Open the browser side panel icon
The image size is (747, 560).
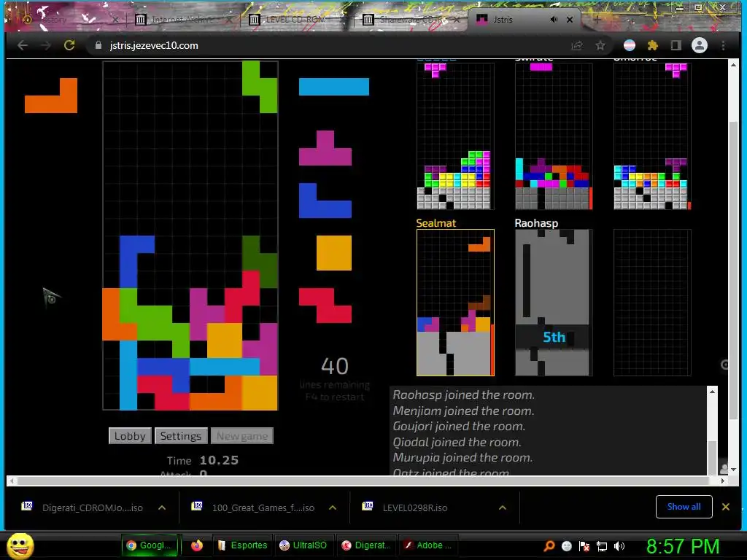coord(676,45)
